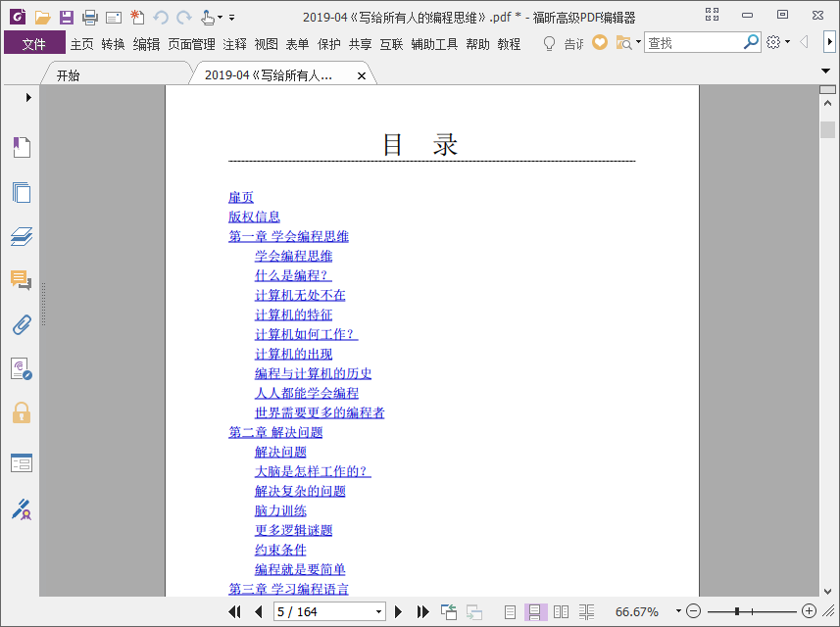Go to next page
This screenshot has height=627, width=840.
pos(398,611)
